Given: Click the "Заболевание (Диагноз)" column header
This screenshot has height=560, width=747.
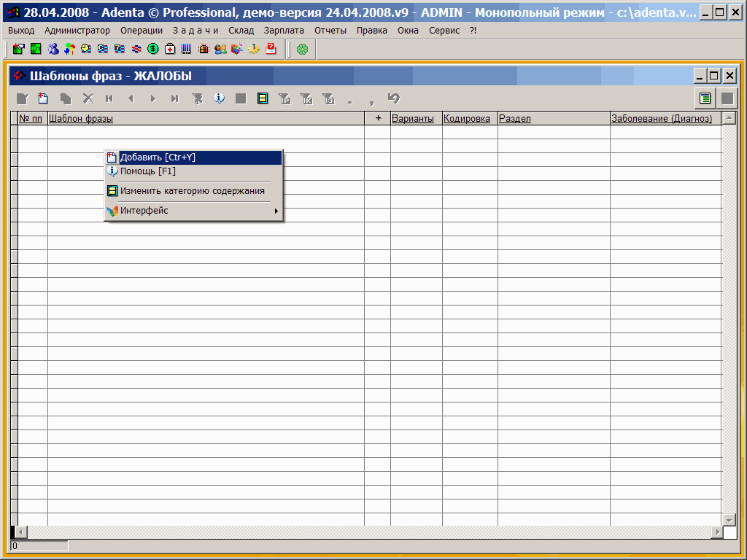Looking at the screenshot, I should click(662, 118).
